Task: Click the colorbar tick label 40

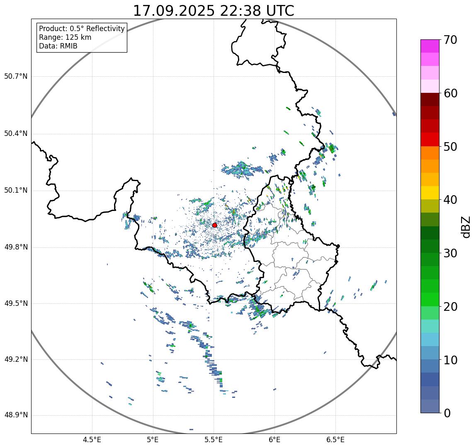Action: click(x=450, y=200)
